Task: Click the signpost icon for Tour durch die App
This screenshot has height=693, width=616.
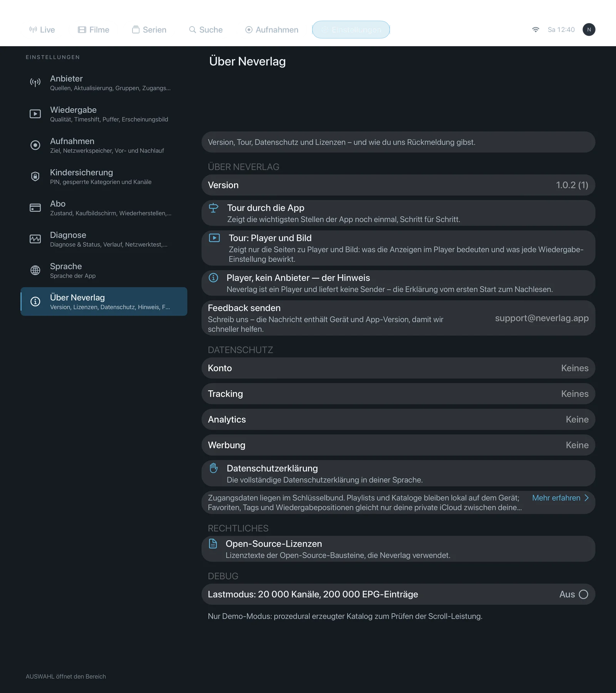Action: coord(213,208)
